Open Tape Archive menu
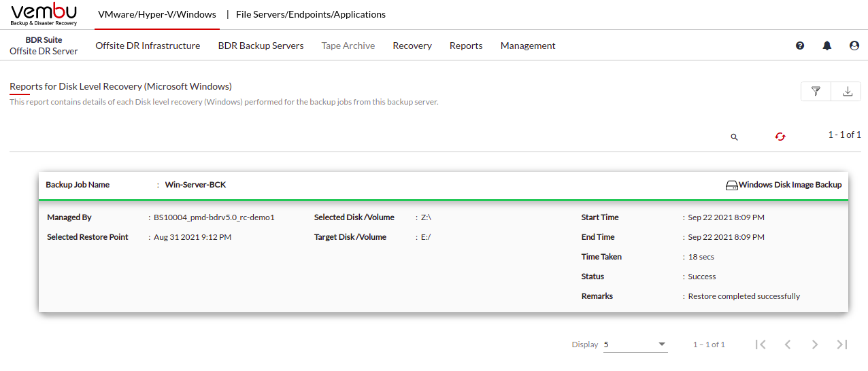This screenshot has width=868, height=371. pos(348,46)
